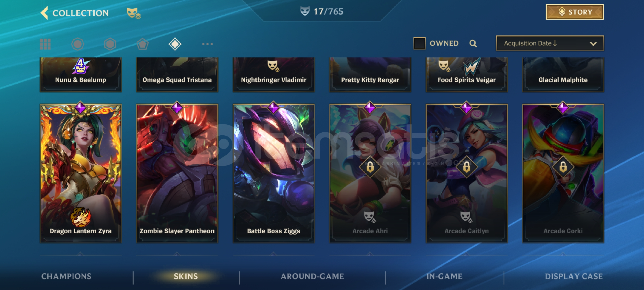Open the In-Game tab
Viewport: 644px width, 290px height.
pyautogui.click(x=444, y=276)
